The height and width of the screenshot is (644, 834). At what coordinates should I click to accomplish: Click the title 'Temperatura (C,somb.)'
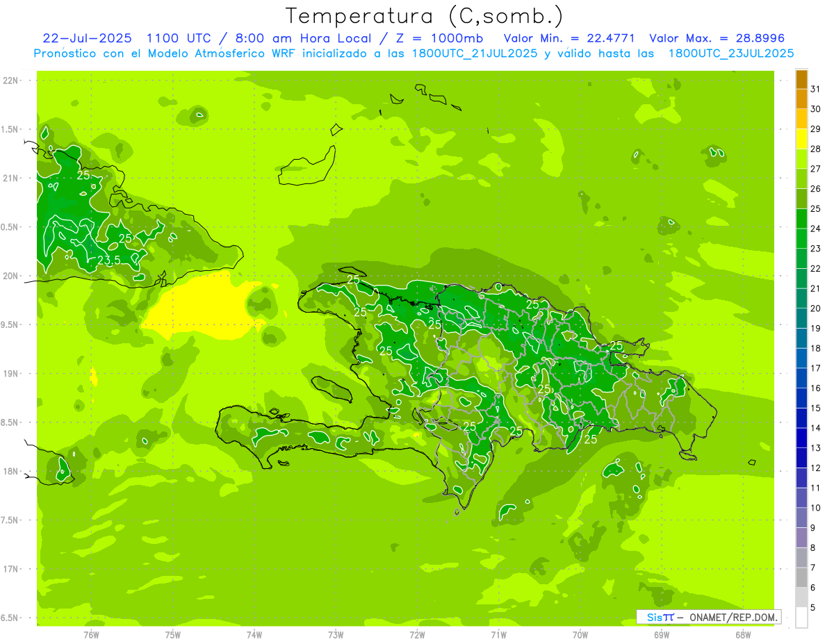[424, 16]
